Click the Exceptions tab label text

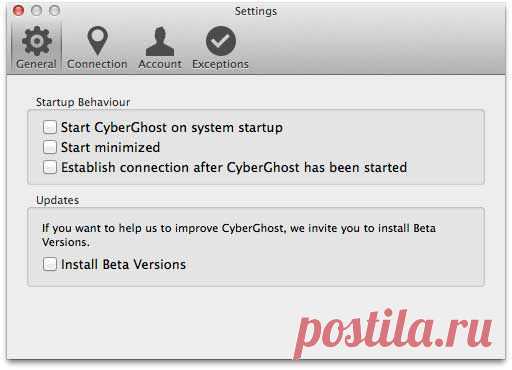click(x=220, y=64)
